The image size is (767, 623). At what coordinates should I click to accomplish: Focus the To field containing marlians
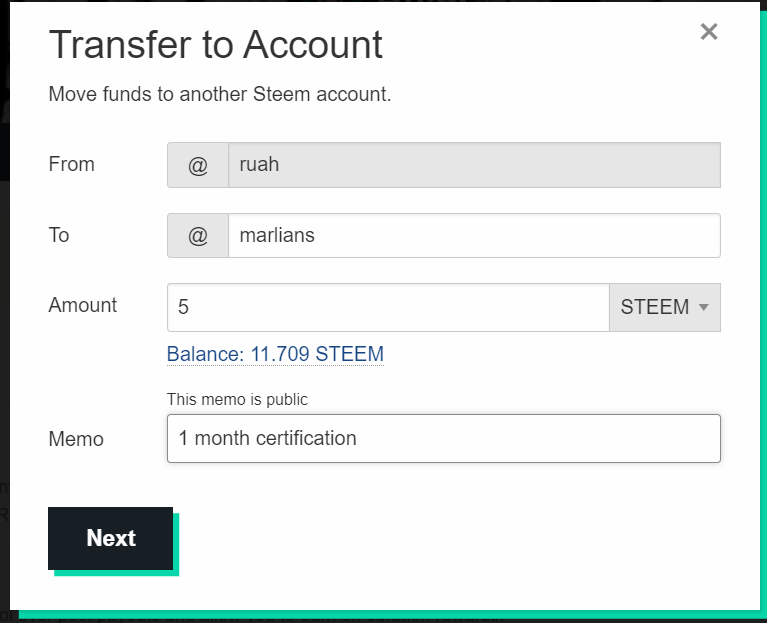coord(474,236)
